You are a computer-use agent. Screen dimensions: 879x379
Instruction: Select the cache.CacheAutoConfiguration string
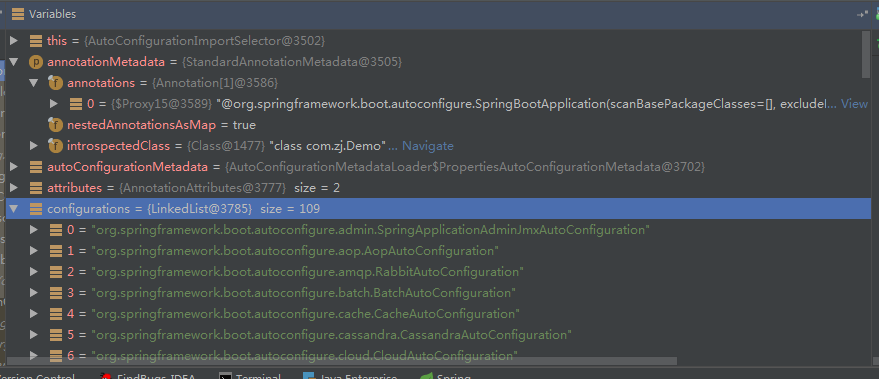(x=305, y=314)
